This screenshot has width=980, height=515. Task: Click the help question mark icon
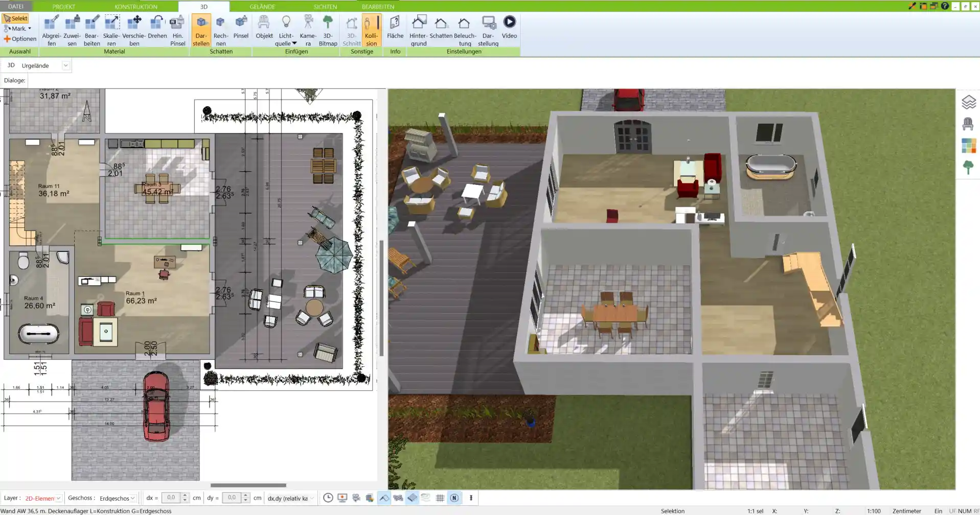tap(945, 6)
